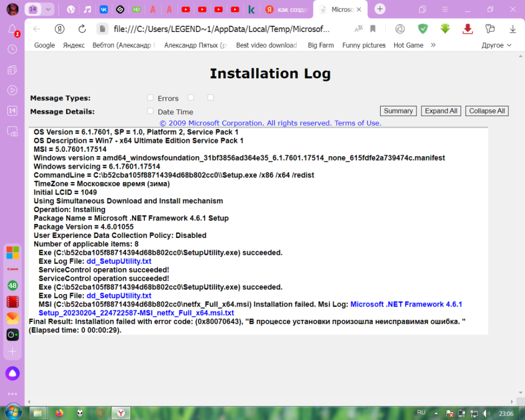The height and width of the screenshot is (420, 525).
Task: Enable the Errors checkbox
Action: point(150,98)
